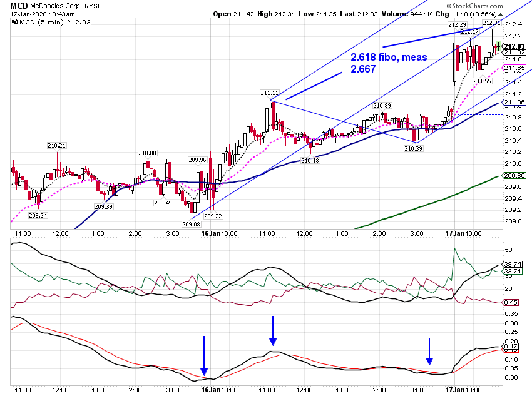The image size is (532, 396).
Task: Click the 210.21 swing high price label
Action: pyautogui.click(x=57, y=145)
